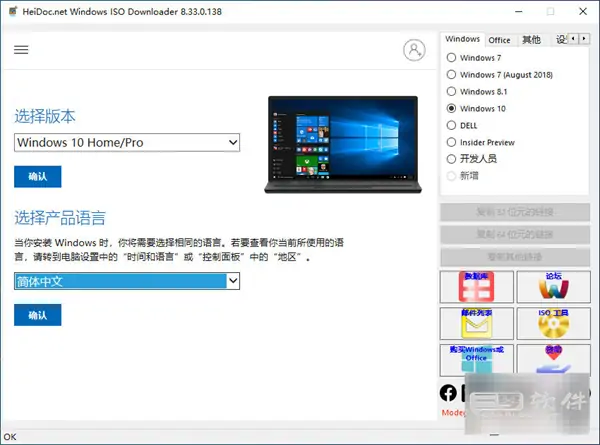Close the ISO Downloader window

pos(583,11)
